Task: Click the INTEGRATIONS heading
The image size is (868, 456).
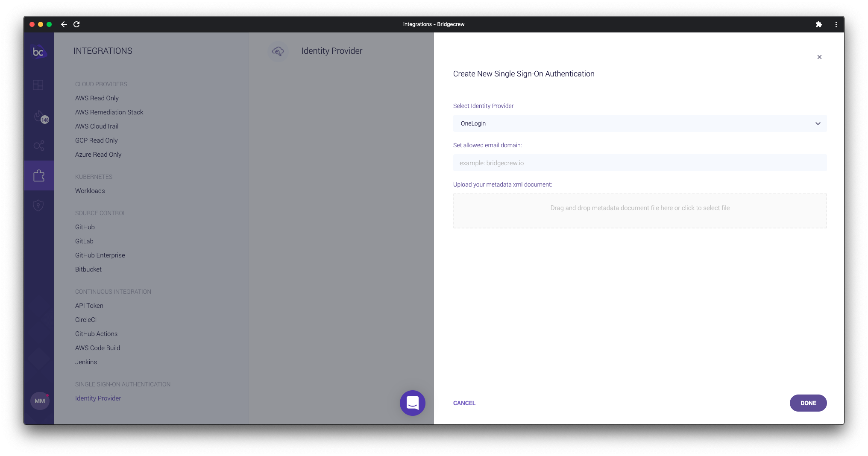Action: coord(103,51)
